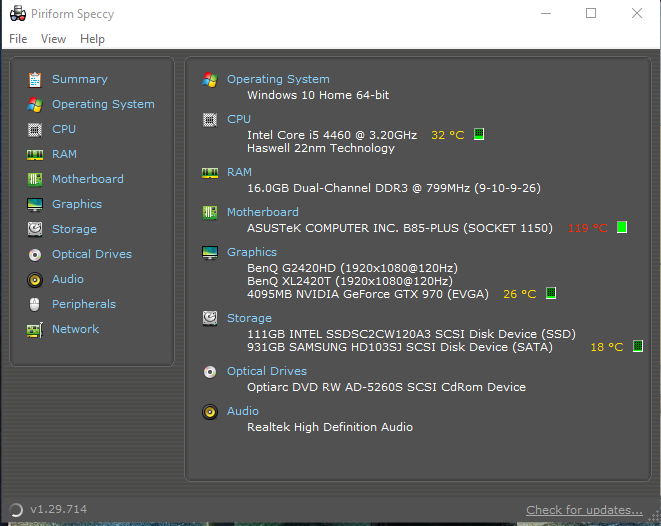
Task: Click the 931GB SAMSUNG HD103SJ line
Action: pos(400,347)
